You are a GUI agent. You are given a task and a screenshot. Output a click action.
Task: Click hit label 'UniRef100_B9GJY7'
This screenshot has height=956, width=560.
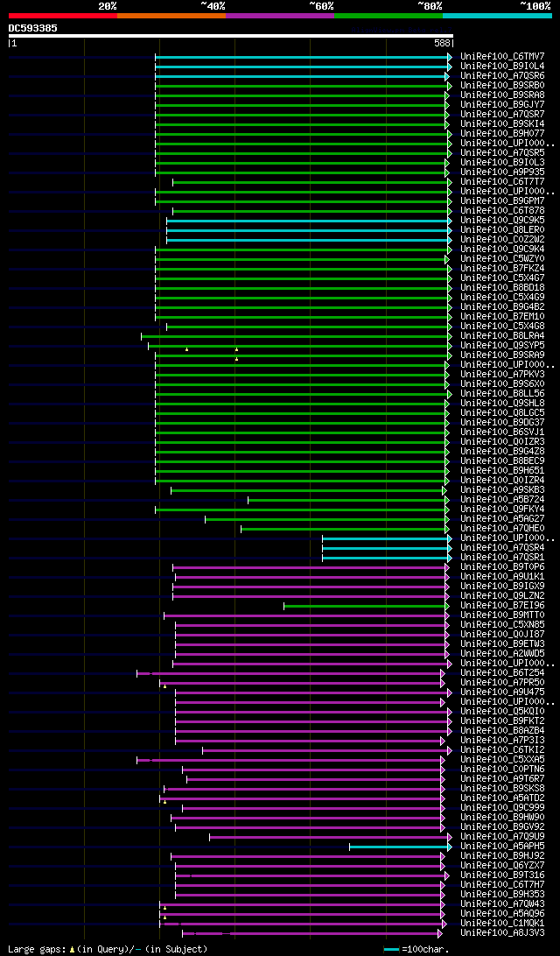click(502, 105)
